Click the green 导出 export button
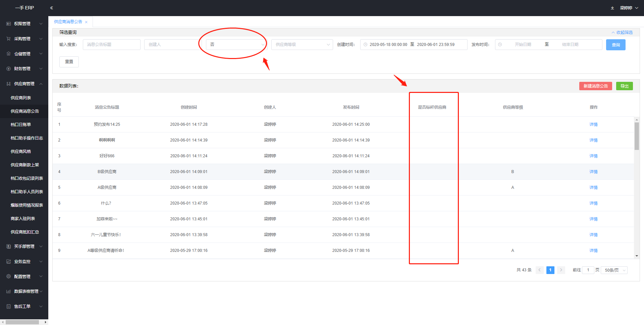Viewport: 644px width, 325px height. click(x=624, y=86)
